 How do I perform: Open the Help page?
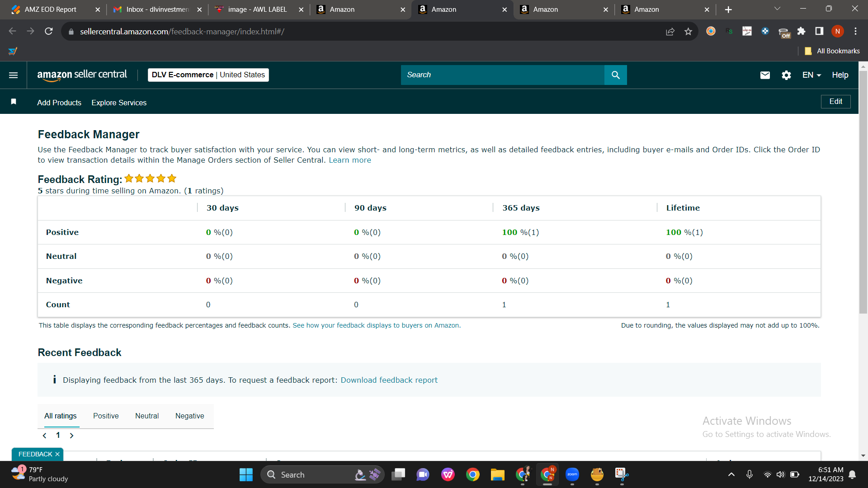click(840, 75)
